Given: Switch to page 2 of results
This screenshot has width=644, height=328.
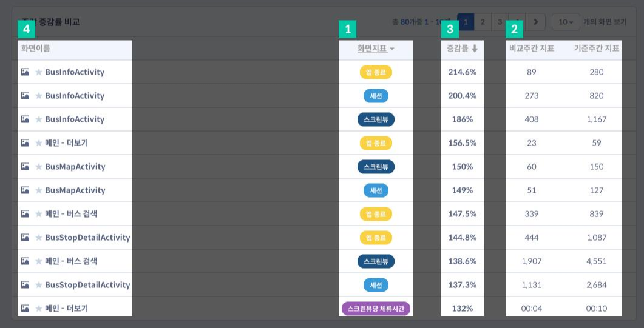Looking at the screenshot, I should click(483, 22).
